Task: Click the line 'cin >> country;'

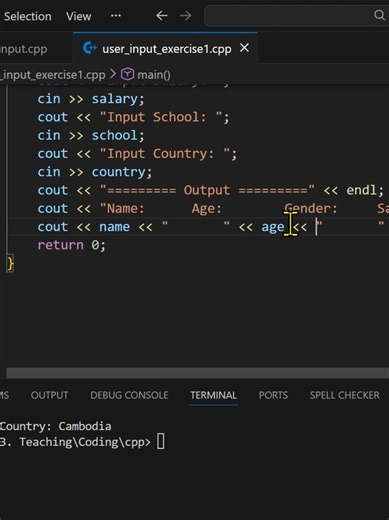Action: (x=95, y=172)
